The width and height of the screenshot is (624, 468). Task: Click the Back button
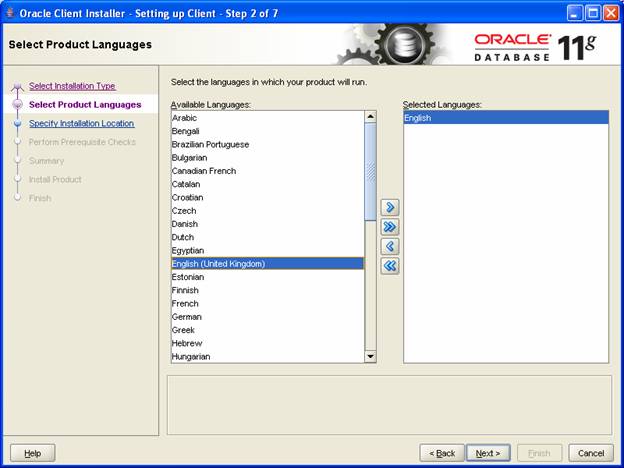(x=442, y=453)
